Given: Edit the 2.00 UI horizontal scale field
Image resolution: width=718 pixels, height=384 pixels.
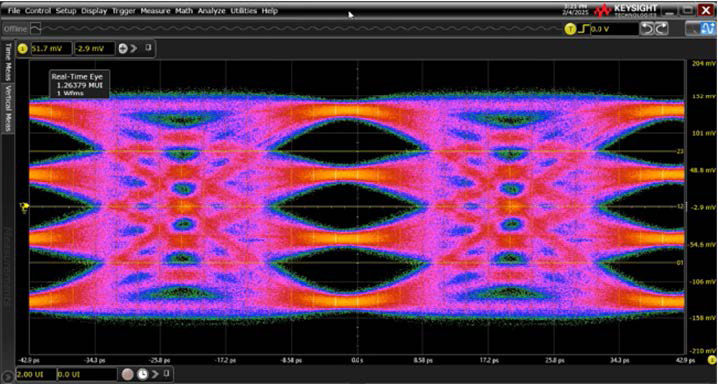Looking at the screenshot, I should (37, 374).
